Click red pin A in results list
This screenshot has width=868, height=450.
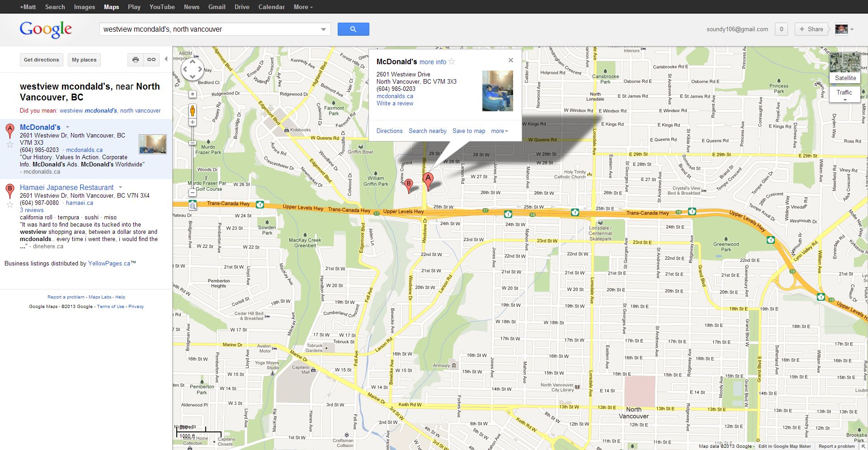(x=10, y=130)
